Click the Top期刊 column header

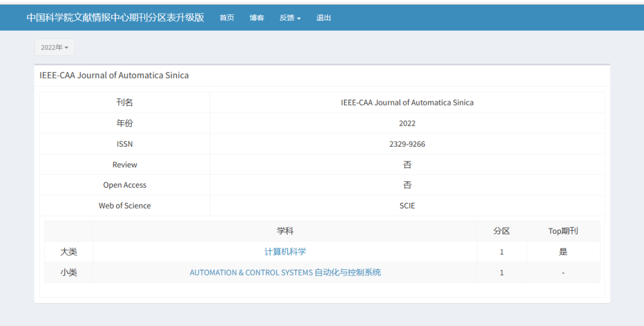point(563,231)
